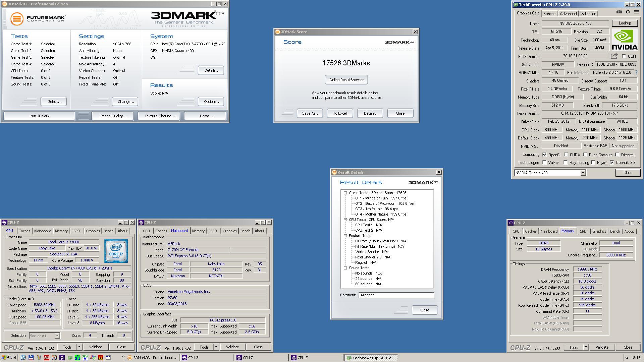
Task: Collapse the Game Tests tree node
Action: coord(345,193)
